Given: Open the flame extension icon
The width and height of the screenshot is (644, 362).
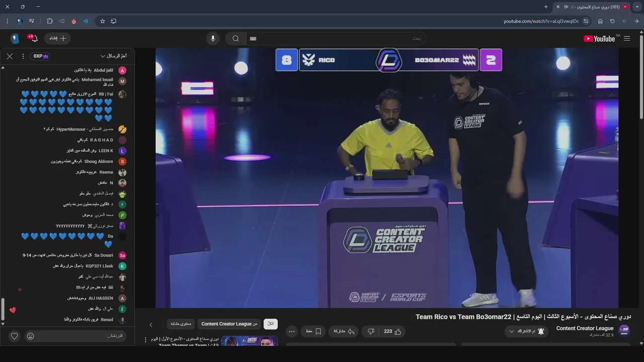Looking at the screenshot, I should pos(74,21).
